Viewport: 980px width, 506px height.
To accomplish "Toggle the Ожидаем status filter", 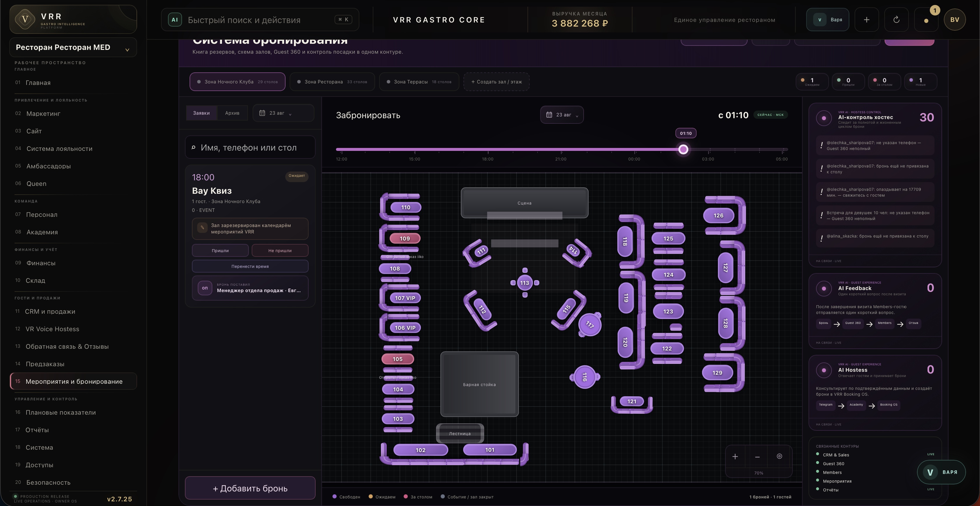I will pos(812,82).
